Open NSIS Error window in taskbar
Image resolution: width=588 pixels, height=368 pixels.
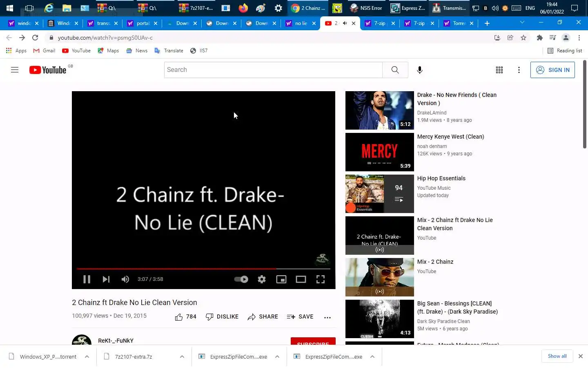click(366, 8)
